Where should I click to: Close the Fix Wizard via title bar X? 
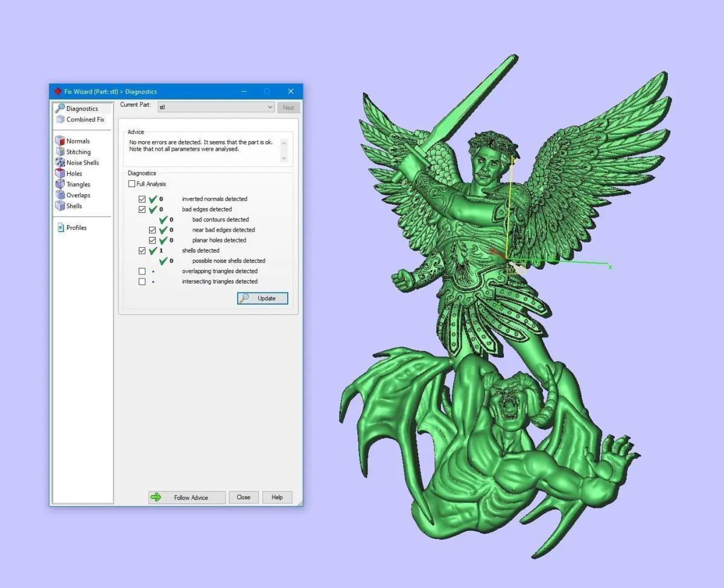291,92
